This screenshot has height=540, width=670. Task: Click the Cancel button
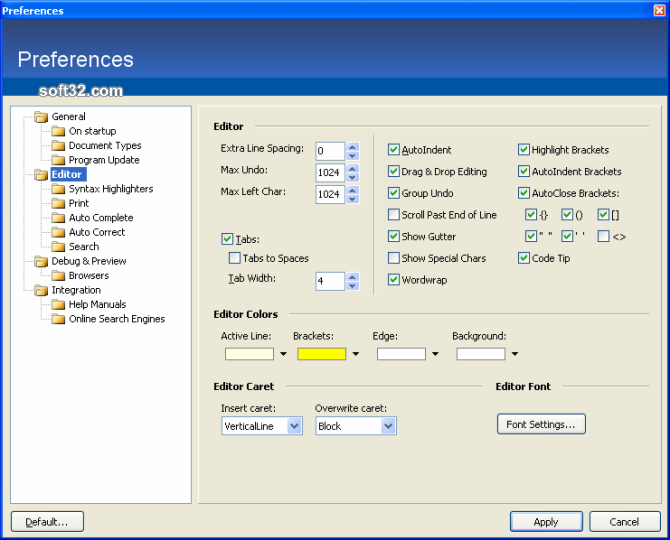625,522
